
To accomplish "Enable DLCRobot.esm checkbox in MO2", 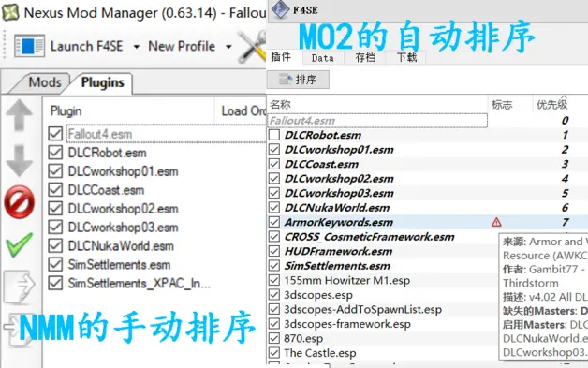I will (x=274, y=135).
